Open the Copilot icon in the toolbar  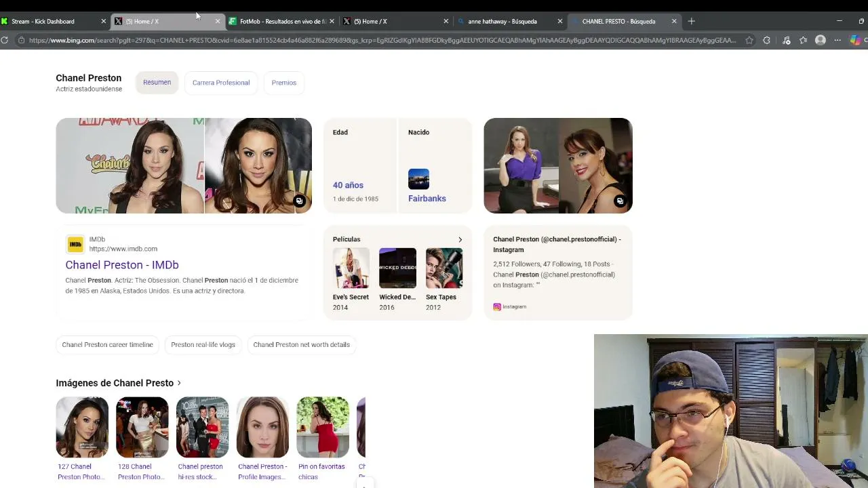point(855,40)
